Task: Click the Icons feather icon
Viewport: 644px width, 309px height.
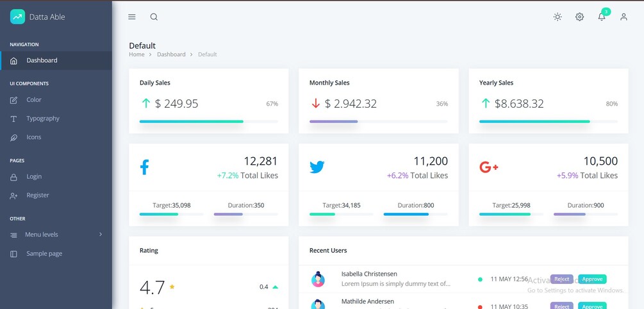Action: [13, 138]
